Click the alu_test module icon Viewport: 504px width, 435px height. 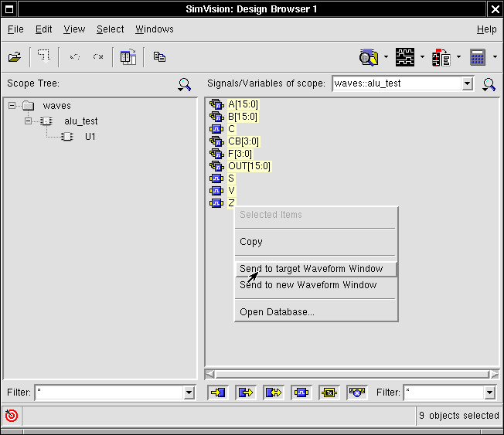[46, 121]
